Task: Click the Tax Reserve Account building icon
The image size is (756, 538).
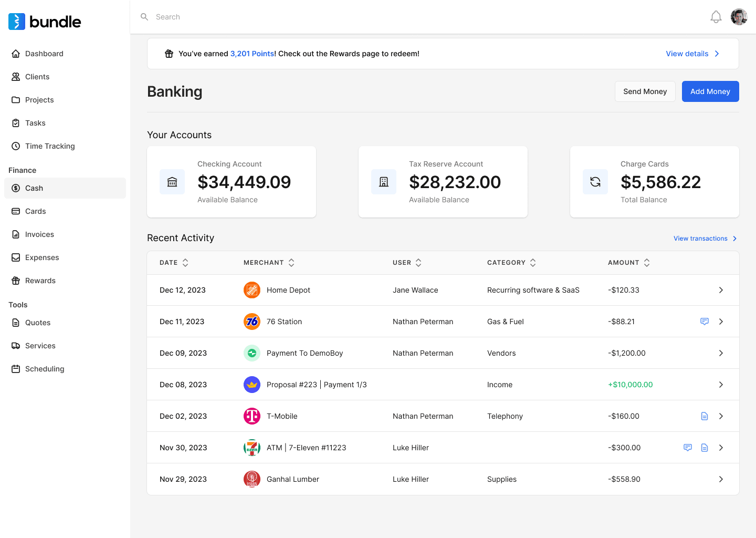Action: click(x=384, y=182)
